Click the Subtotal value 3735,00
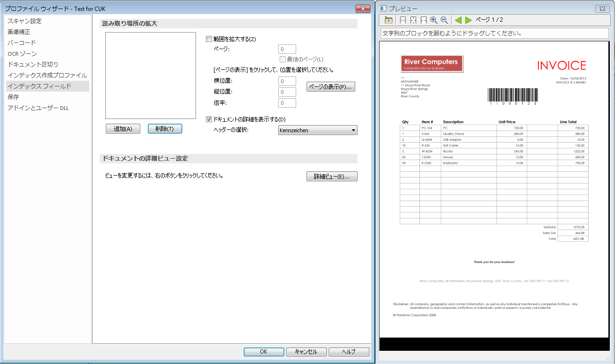The width and height of the screenshot is (615, 364). [x=580, y=227]
